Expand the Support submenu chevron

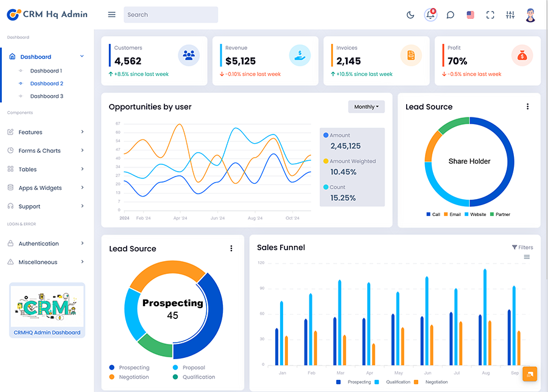point(82,206)
